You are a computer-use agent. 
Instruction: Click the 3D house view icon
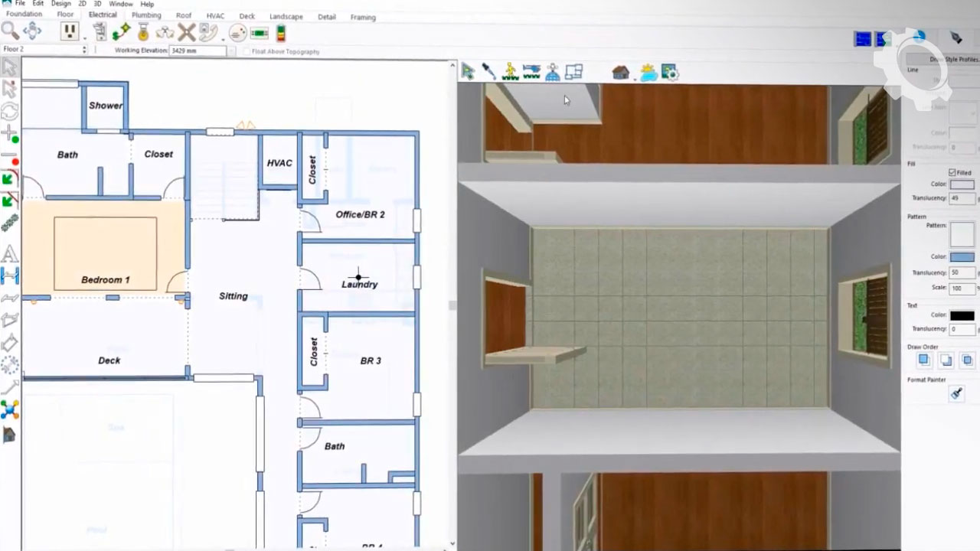click(620, 73)
